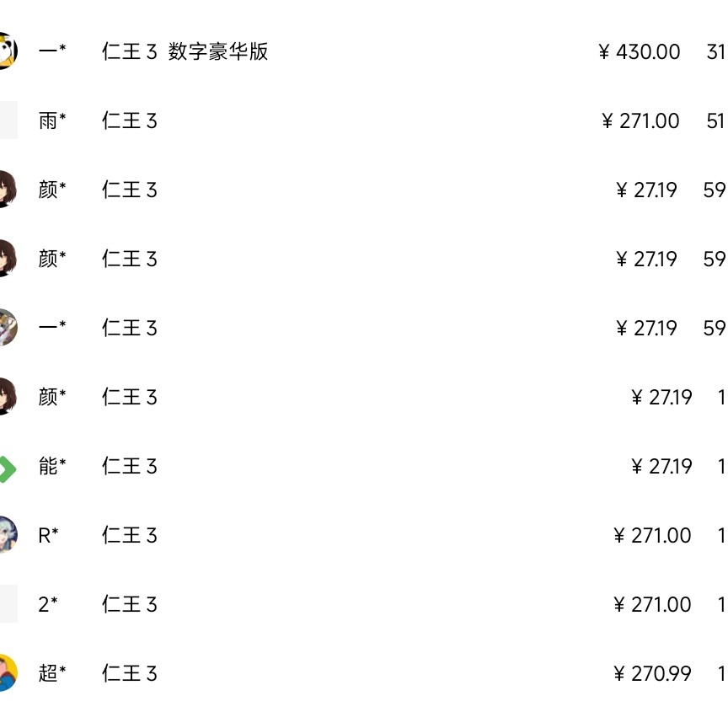Click username 雨*

(x=52, y=121)
